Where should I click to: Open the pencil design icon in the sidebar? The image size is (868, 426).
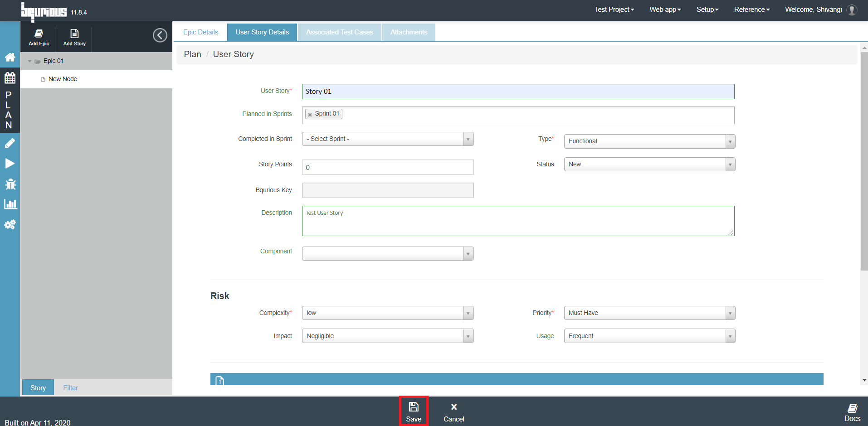pos(10,143)
